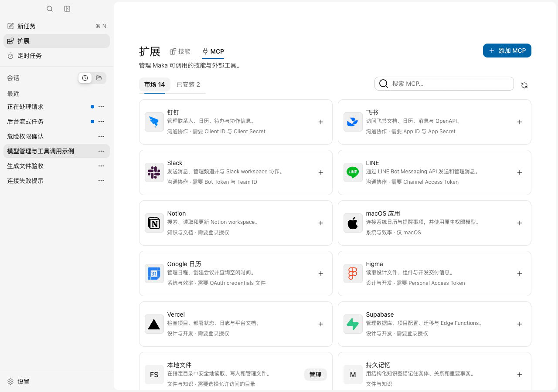Click the 添加 MCP button
The height and width of the screenshot is (392, 558).
(507, 51)
